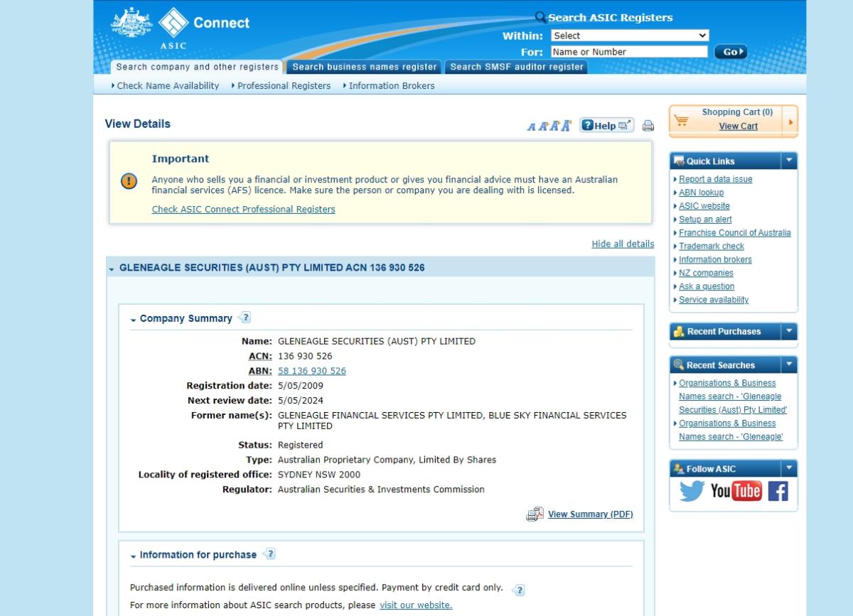853x616 pixels.
Task: Click help icon beside Information for purchase
Action: [x=269, y=554]
